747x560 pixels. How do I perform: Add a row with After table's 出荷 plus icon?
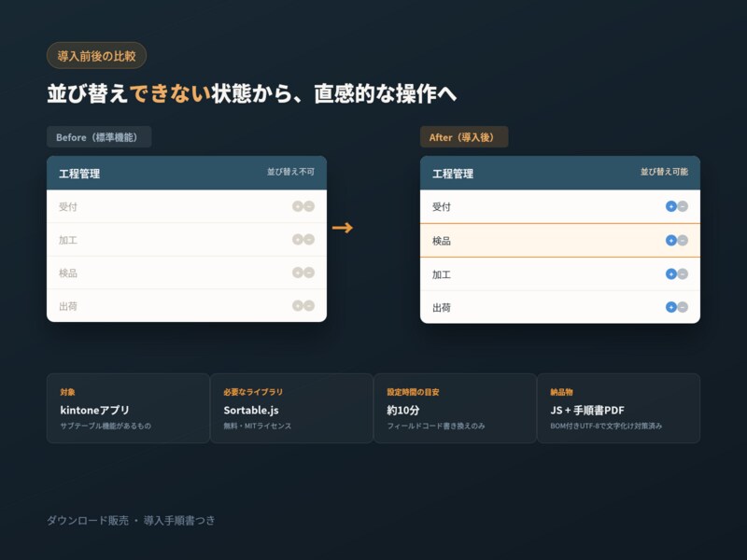(x=671, y=307)
